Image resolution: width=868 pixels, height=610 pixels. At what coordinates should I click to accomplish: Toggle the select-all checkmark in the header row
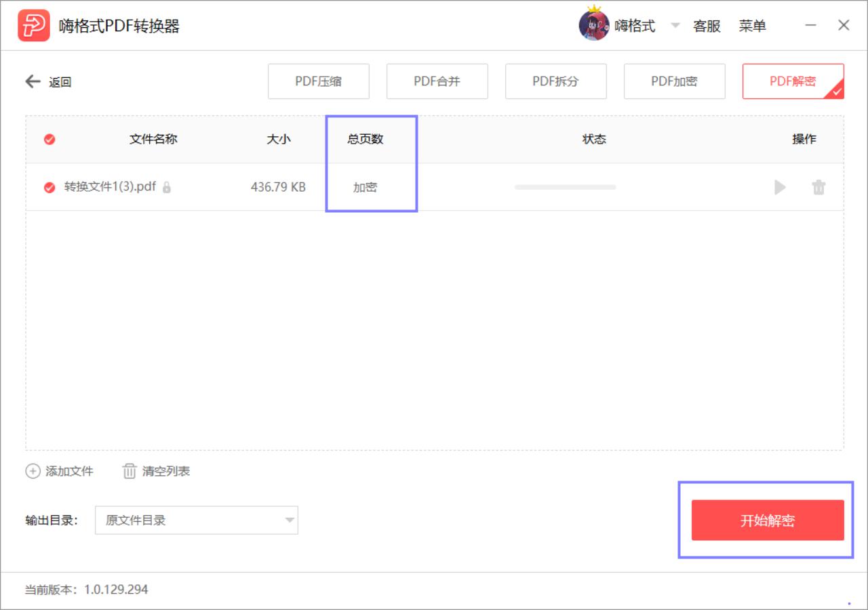click(48, 139)
